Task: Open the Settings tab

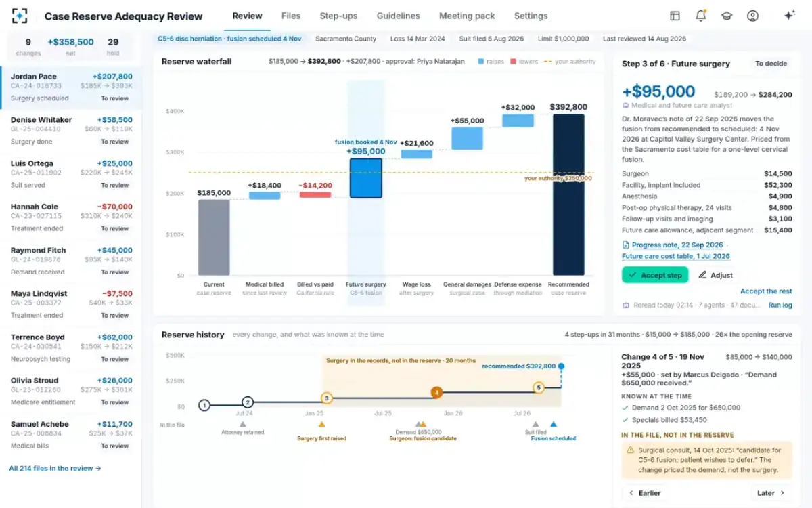Action: click(531, 16)
